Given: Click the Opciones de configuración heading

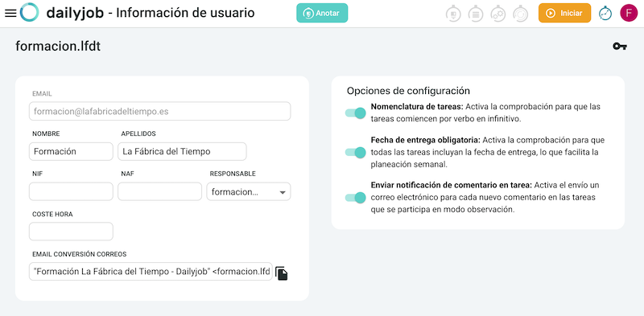Looking at the screenshot, I should pyautogui.click(x=408, y=91).
